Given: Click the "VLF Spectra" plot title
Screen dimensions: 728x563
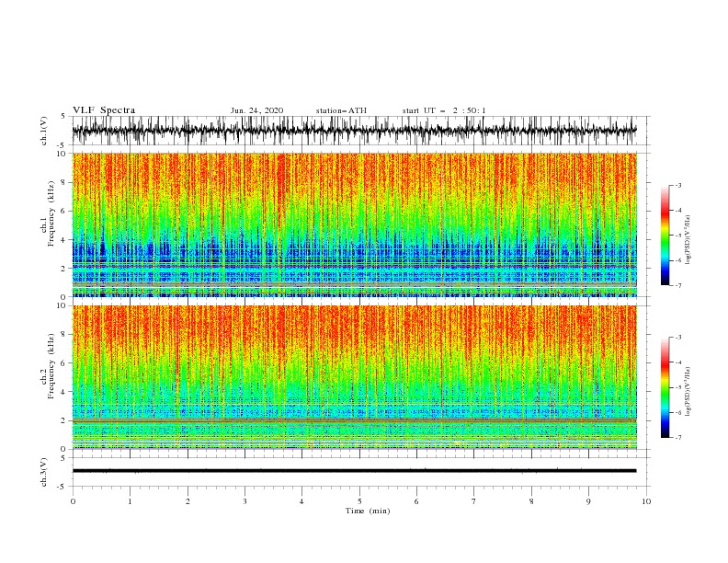Looking at the screenshot, I should (104, 110).
